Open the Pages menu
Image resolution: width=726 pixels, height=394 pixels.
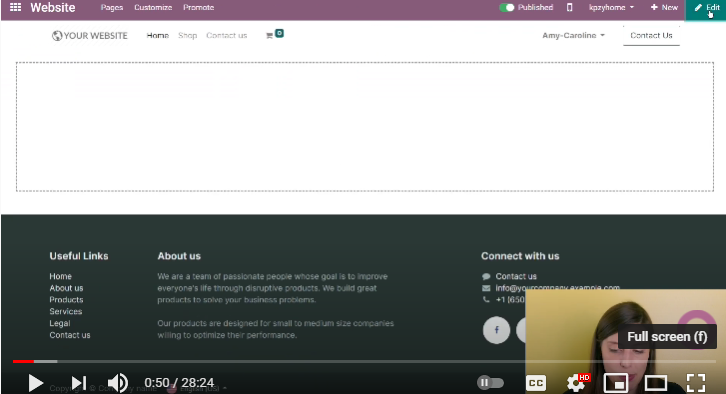[x=112, y=7]
